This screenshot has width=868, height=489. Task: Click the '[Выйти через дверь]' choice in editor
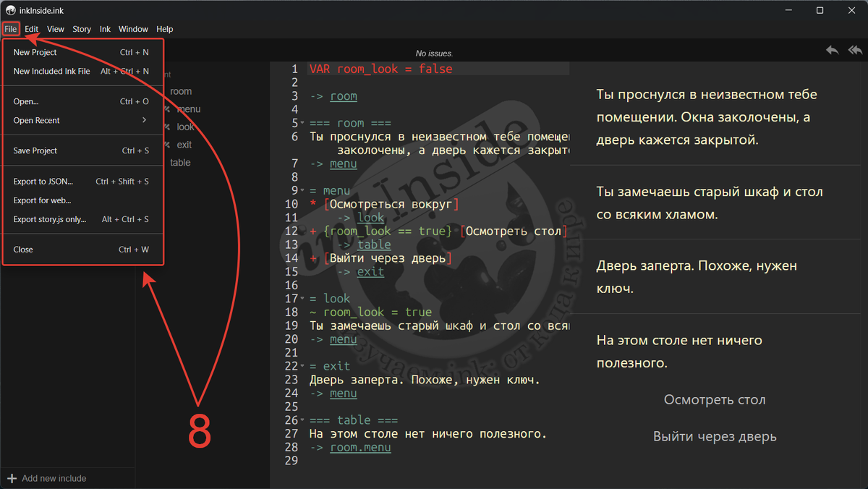tap(388, 258)
